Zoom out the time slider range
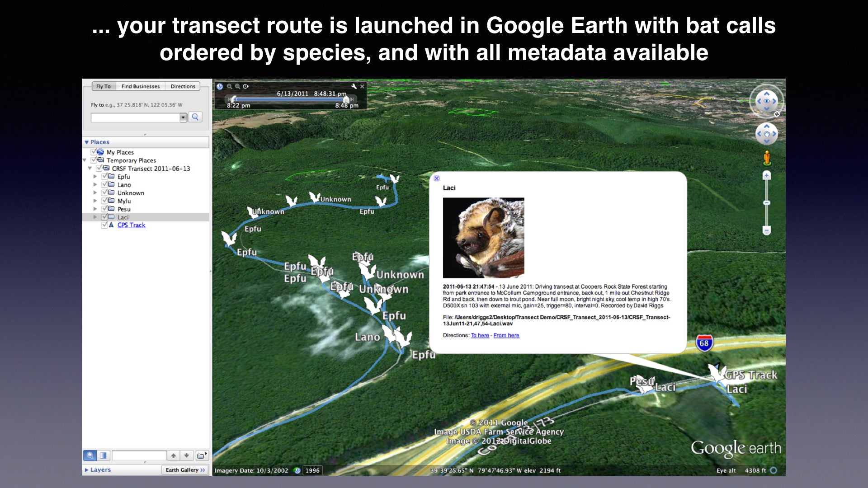Image resolution: width=868 pixels, height=488 pixels. point(229,86)
